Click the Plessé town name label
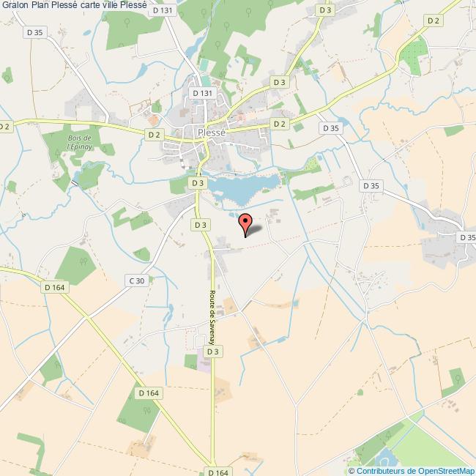The width and height of the screenshot is (476, 476). [x=212, y=133]
